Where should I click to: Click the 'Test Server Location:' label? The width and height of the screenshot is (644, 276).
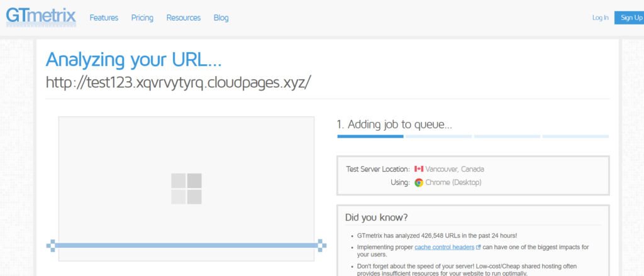coord(378,168)
